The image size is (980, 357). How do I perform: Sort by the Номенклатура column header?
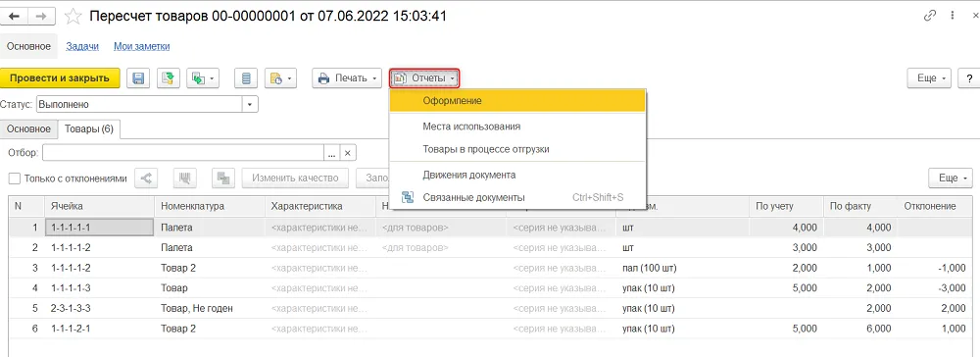210,206
